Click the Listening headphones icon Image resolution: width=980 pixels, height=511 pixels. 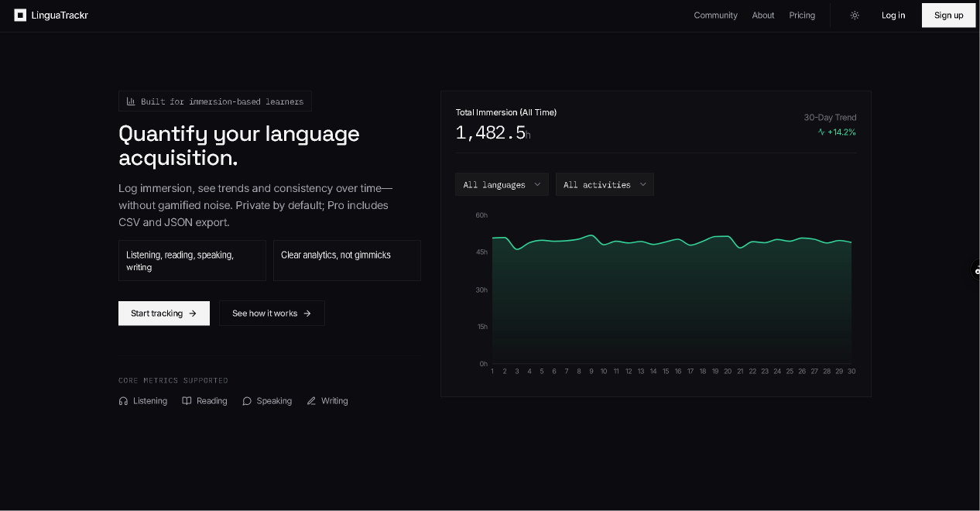coord(123,401)
